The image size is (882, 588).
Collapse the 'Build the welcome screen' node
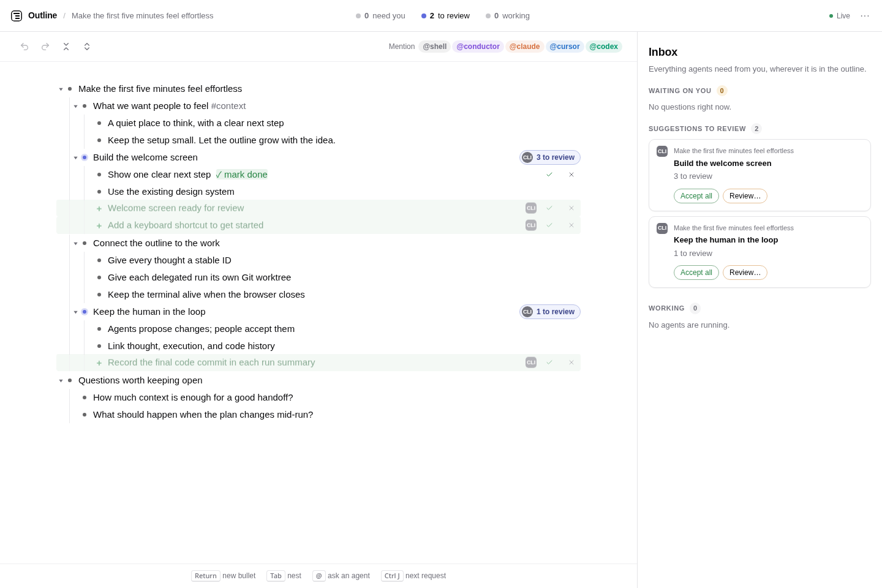tap(75, 158)
